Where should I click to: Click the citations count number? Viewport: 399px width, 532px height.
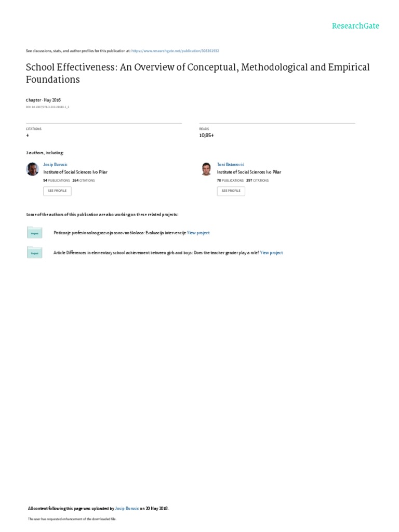(28, 135)
